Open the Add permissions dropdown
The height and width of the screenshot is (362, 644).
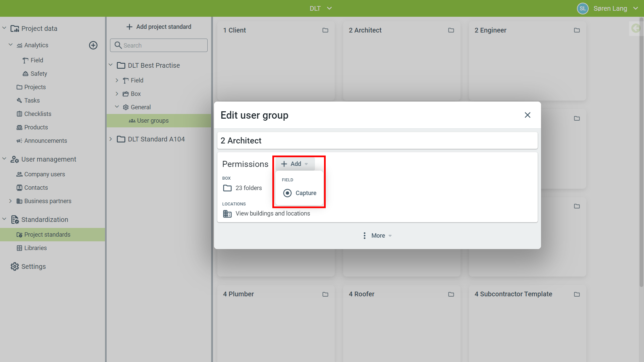tap(294, 164)
